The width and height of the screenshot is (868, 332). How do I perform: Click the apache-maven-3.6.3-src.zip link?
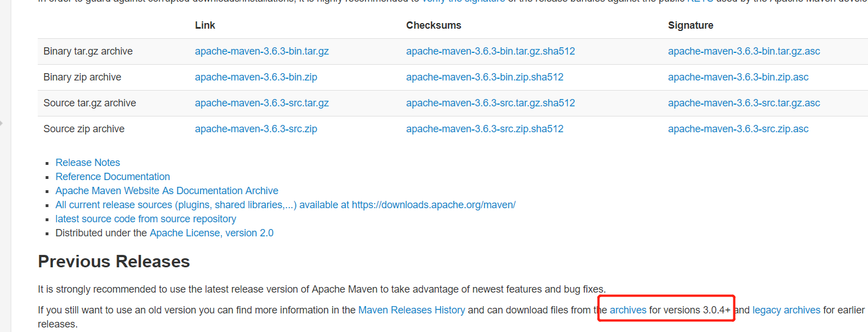click(256, 129)
